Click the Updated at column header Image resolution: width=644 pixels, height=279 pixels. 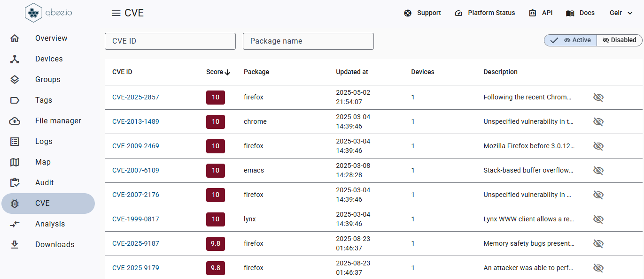click(x=352, y=72)
